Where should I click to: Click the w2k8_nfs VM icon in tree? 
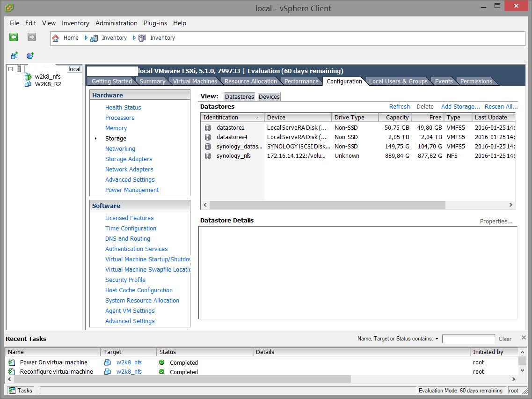coord(28,76)
